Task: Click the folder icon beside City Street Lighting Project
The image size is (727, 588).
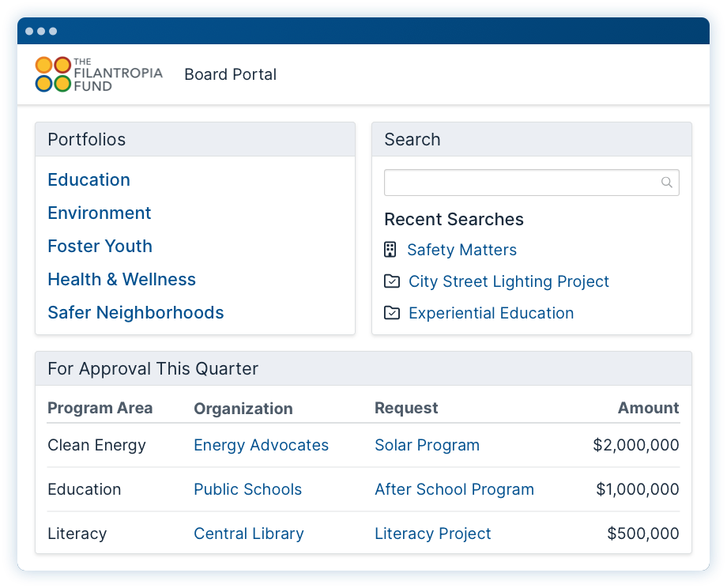Action: pos(392,281)
